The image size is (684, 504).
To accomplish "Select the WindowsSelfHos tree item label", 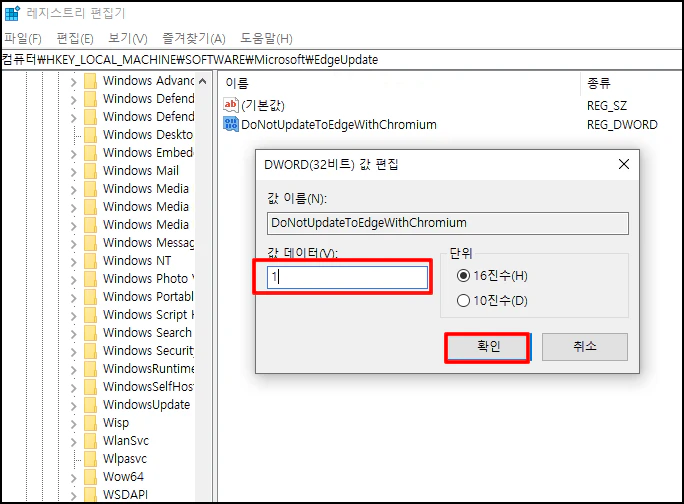I will click(x=148, y=387).
